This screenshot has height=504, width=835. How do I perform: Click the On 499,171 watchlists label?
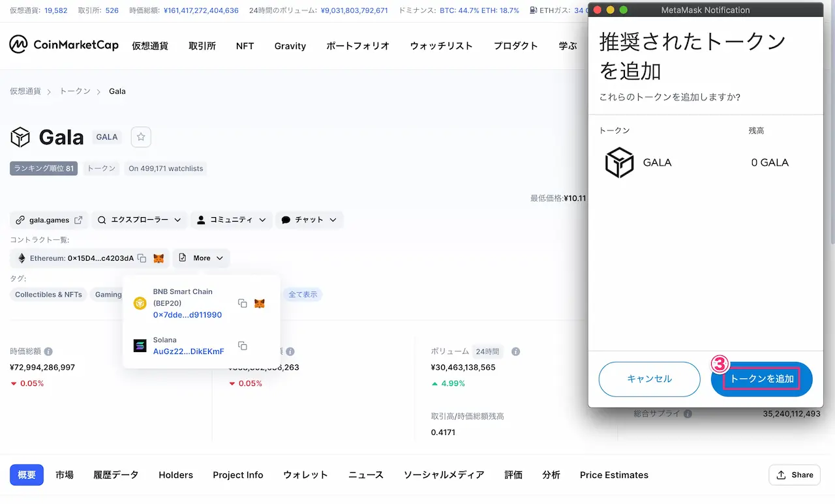pos(166,168)
